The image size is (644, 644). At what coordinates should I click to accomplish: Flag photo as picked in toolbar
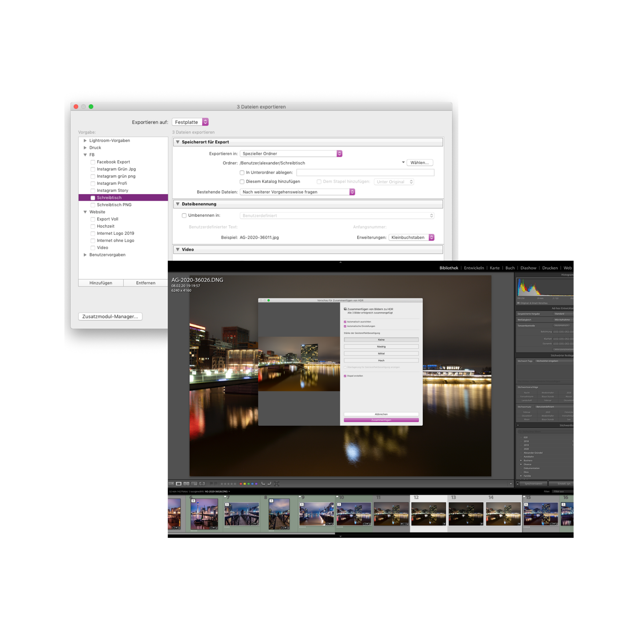(x=211, y=483)
